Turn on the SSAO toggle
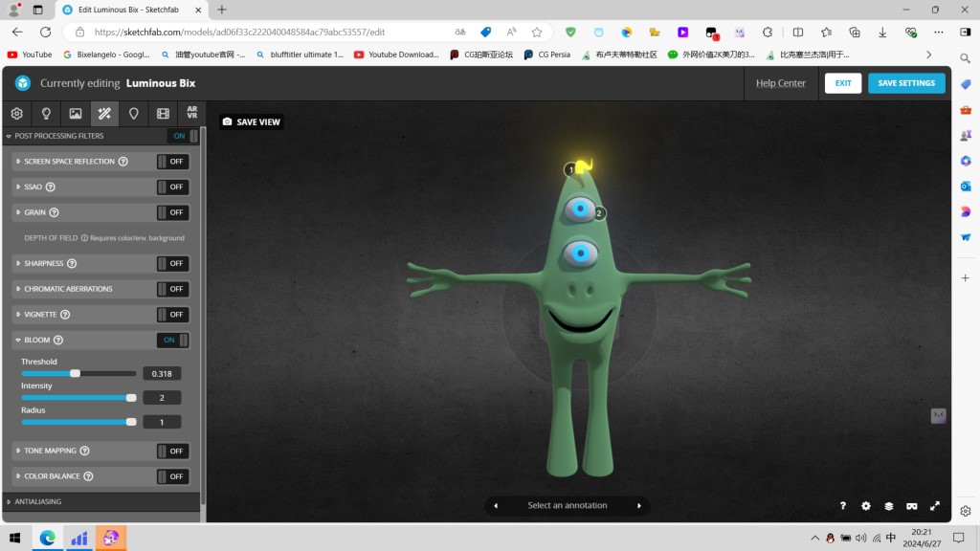Image resolution: width=980 pixels, height=551 pixels. point(172,187)
